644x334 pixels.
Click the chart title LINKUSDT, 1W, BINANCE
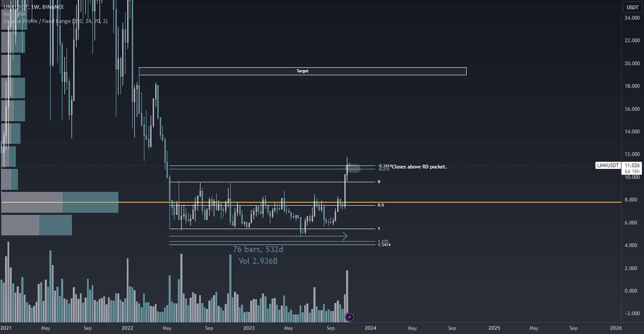[33, 7]
